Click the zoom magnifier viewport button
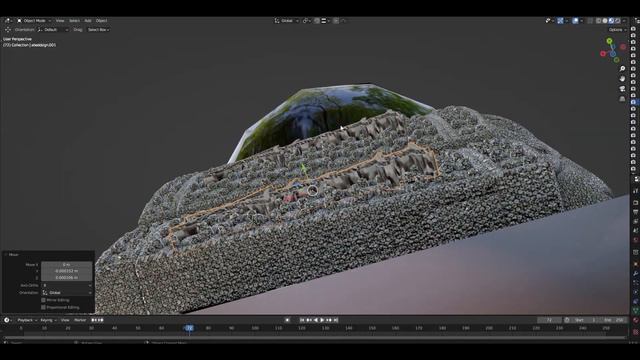Viewport: 640px width, 360px height. (x=622, y=69)
